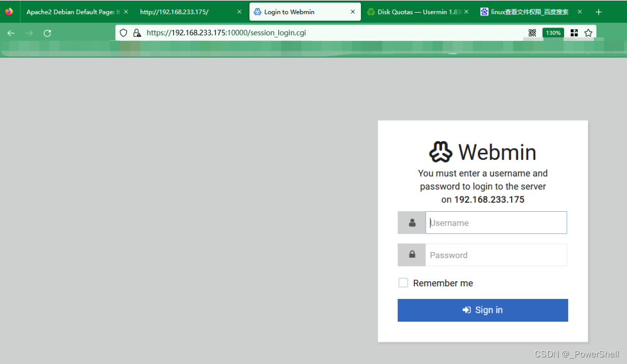This screenshot has width=627, height=364.
Task: Close the Disk Quotas Usermin tab
Action: pyautogui.click(x=466, y=12)
